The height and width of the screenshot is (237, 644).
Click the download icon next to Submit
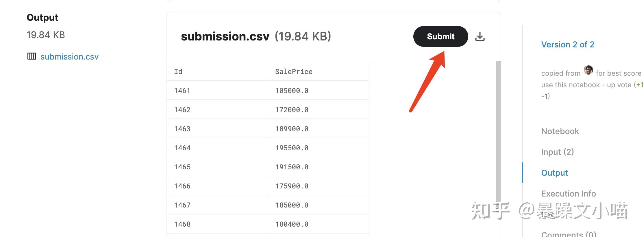pos(480,36)
